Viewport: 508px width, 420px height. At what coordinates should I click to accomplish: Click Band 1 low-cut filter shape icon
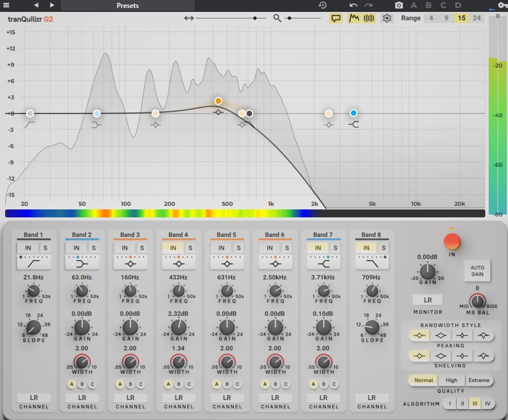pyautogui.click(x=33, y=264)
